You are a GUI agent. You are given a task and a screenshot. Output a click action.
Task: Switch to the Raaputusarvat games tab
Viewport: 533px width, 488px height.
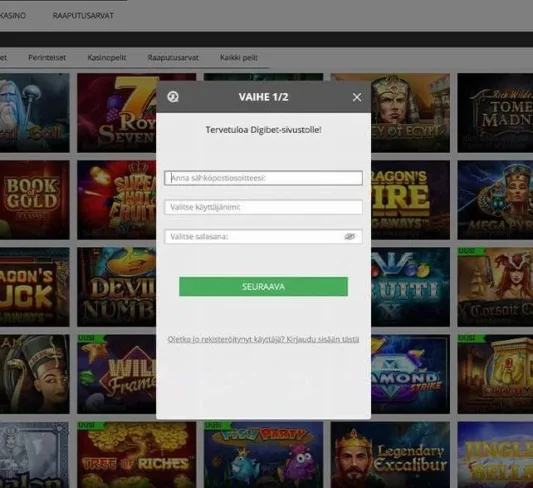point(173,58)
